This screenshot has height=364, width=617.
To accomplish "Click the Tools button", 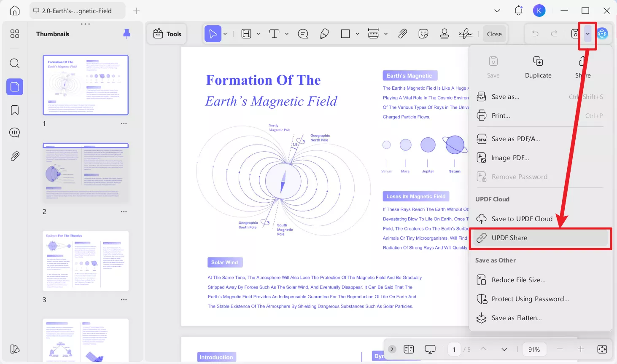I will click(x=167, y=34).
